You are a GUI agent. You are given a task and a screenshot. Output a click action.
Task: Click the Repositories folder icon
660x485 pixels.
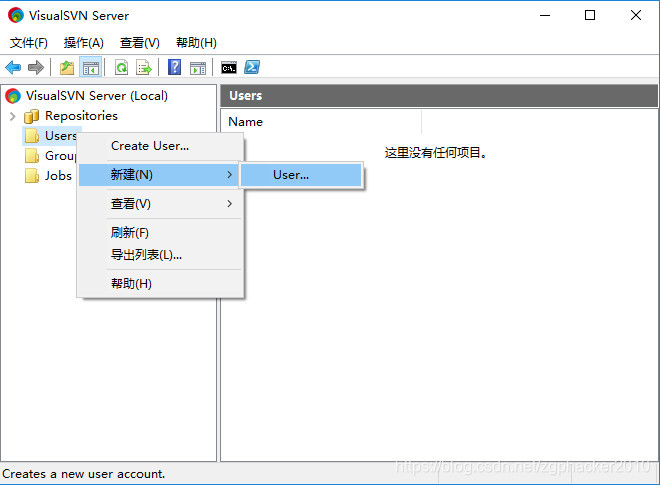32,116
